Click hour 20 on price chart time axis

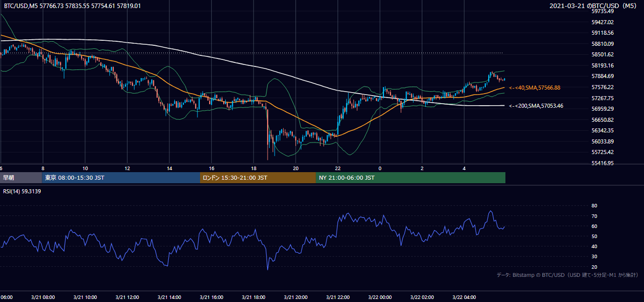[x=296, y=168]
